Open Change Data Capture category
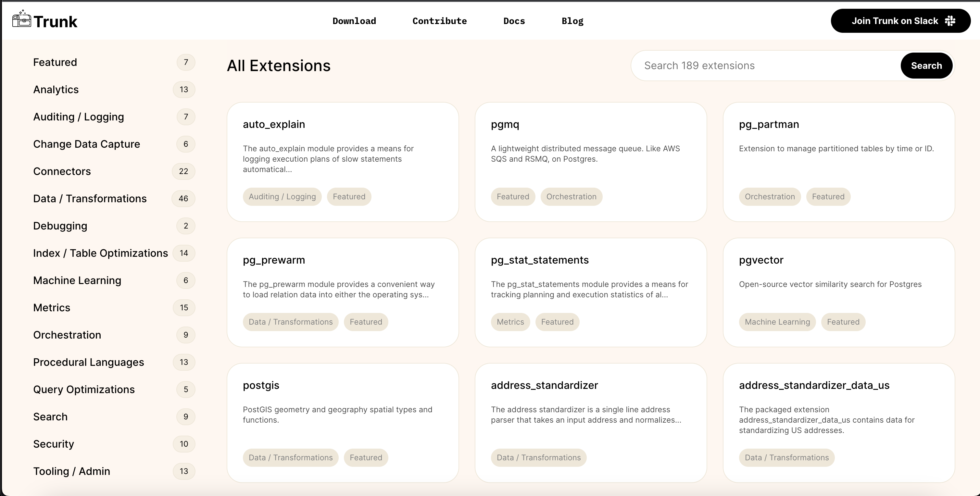 [x=114, y=144]
